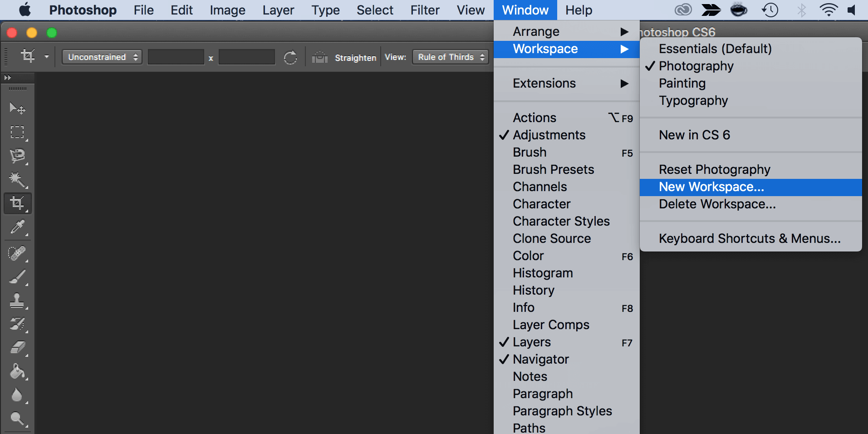Select the Eraser tool
This screenshot has width=868, height=434.
17,348
